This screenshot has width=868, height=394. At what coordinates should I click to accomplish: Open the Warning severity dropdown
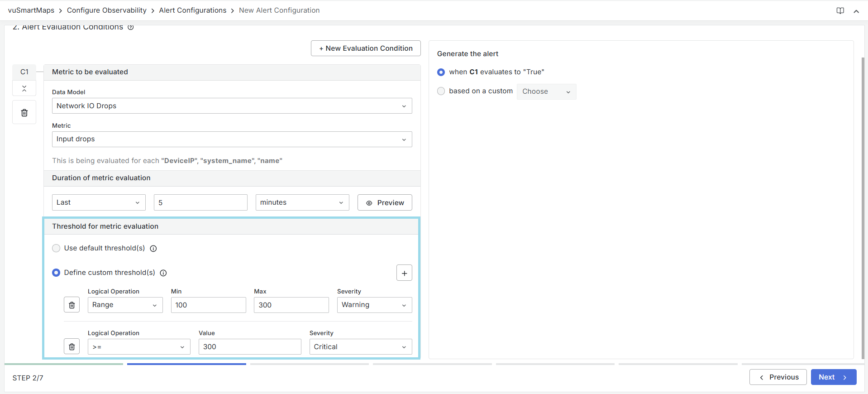click(x=374, y=305)
